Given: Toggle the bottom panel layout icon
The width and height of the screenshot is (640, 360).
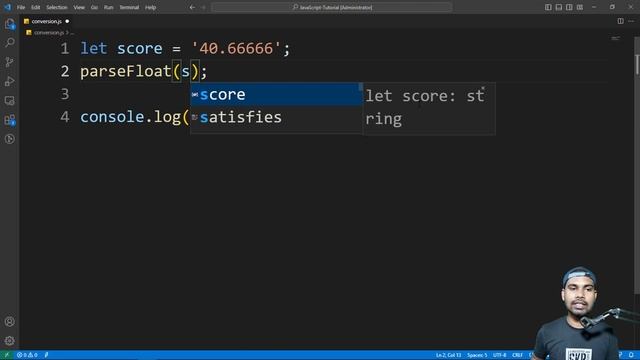Looking at the screenshot, I should (559, 7).
